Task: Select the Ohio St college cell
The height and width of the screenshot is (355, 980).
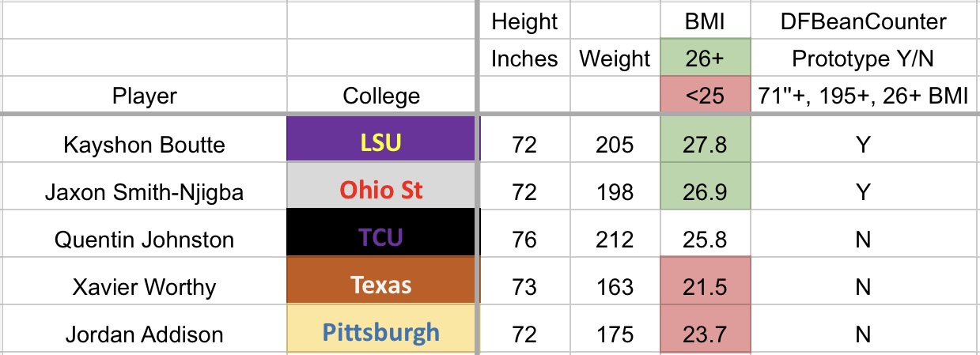Action: click(383, 190)
